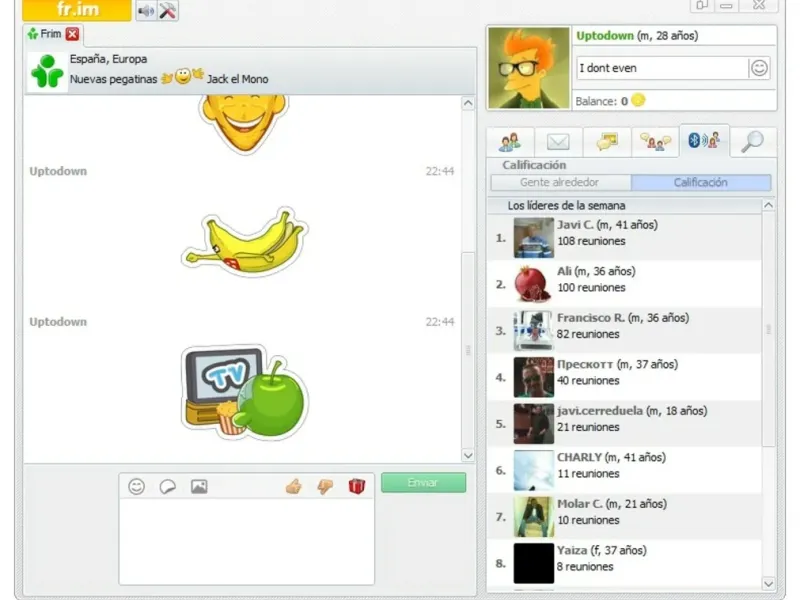Viewport: 800px width, 600px height.
Task: Edit the status field 'I dont even'
Action: [662, 68]
